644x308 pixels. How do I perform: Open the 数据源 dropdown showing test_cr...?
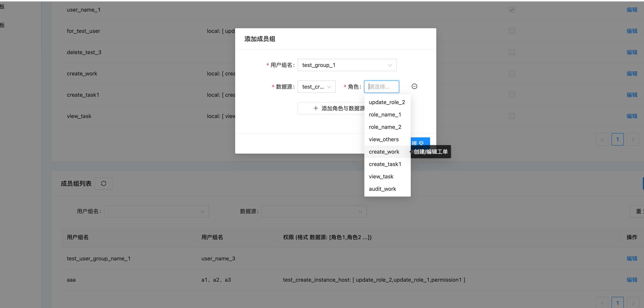point(317,86)
